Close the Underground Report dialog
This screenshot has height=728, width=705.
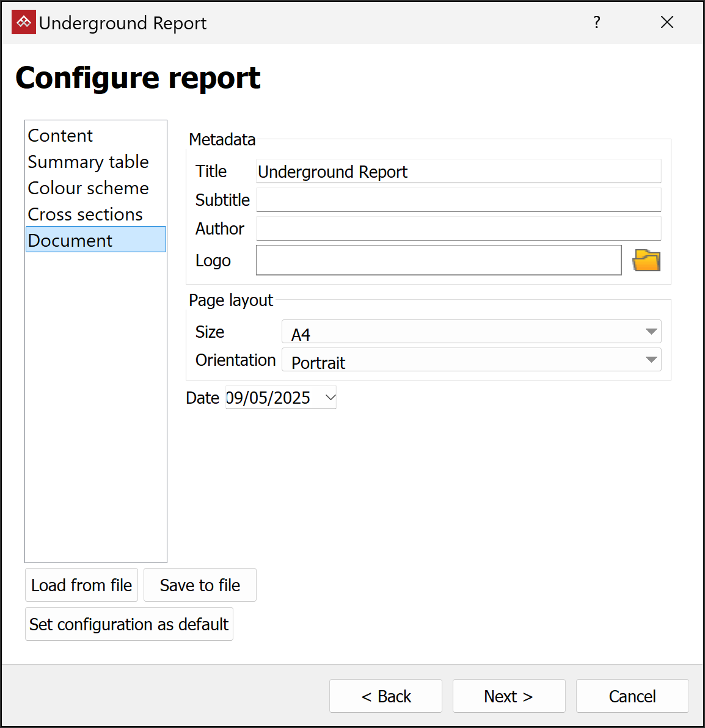point(667,23)
